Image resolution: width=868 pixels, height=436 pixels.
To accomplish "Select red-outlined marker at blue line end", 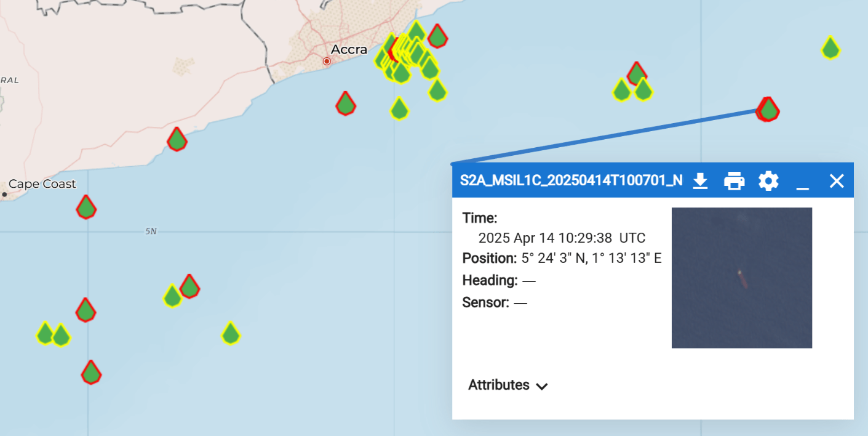I will click(x=768, y=109).
